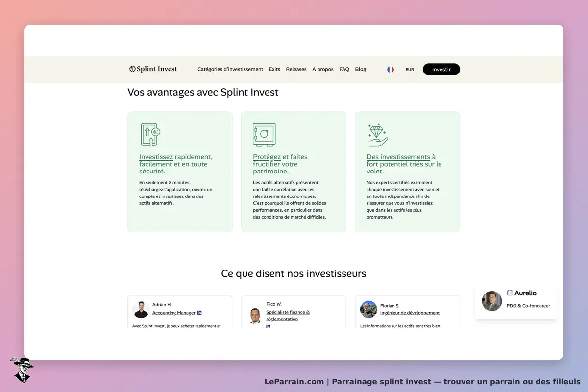Click the Rico W. name text
Image resolution: width=588 pixels, height=392 pixels.
[274, 304]
